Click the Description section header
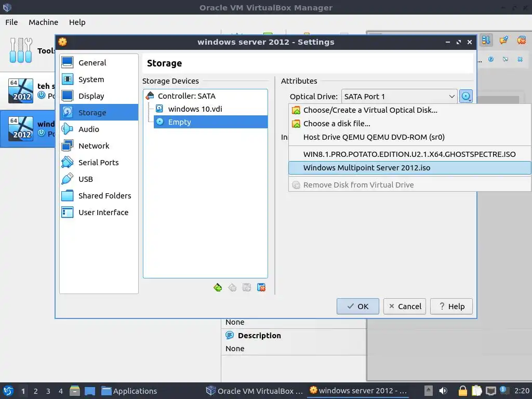Viewport: 532px width, 399px height. [x=259, y=336]
